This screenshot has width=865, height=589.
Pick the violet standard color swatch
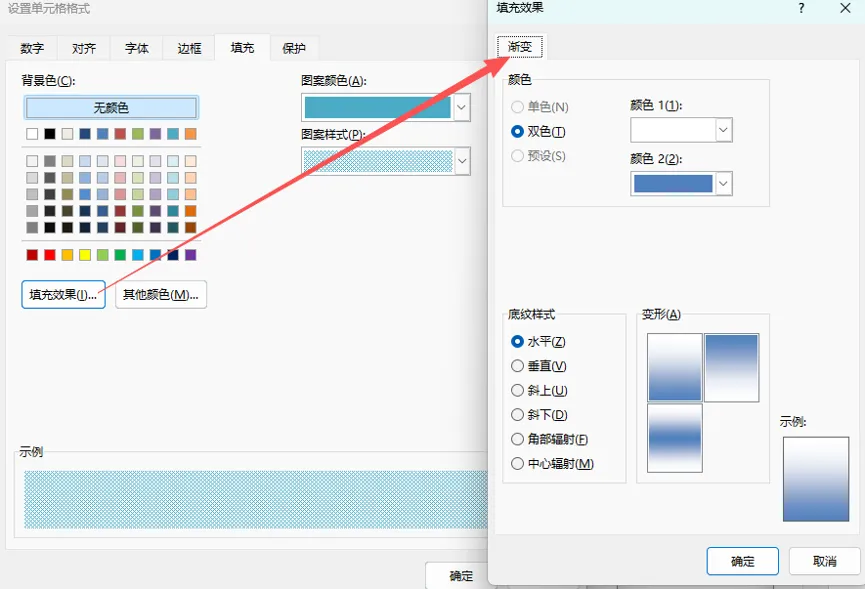point(190,255)
